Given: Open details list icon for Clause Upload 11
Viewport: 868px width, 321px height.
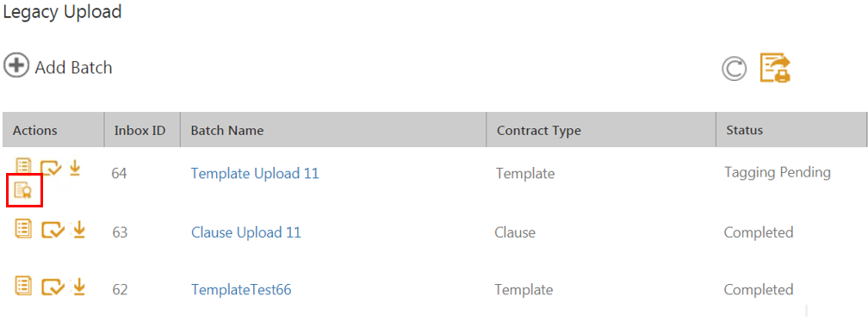Looking at the screenshot, I should tap(22, 227).
